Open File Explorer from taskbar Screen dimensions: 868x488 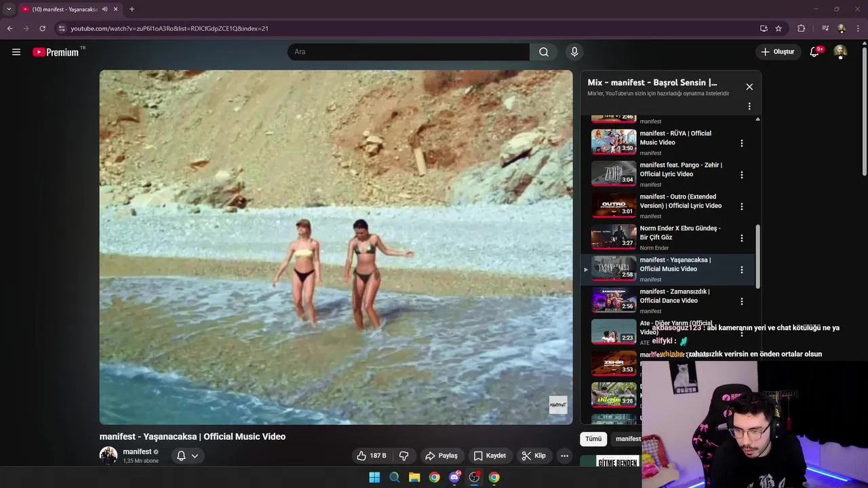coord(414,477)
